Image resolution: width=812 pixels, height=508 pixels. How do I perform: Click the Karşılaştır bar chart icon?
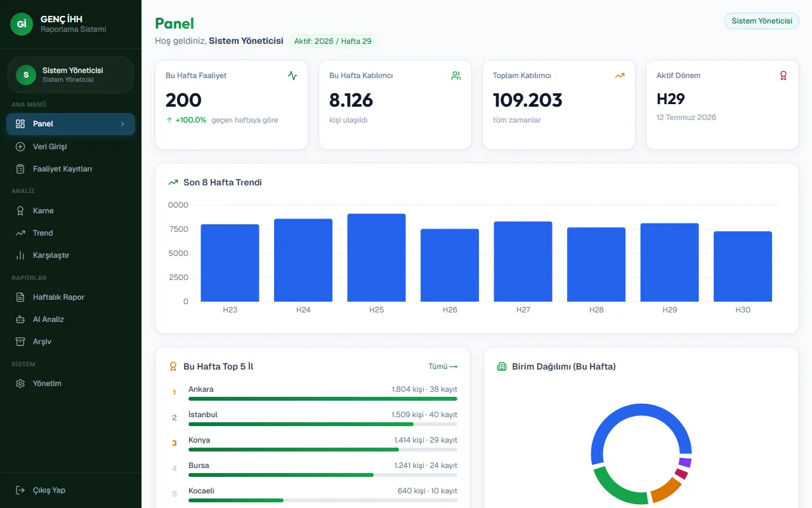[20, 255]
